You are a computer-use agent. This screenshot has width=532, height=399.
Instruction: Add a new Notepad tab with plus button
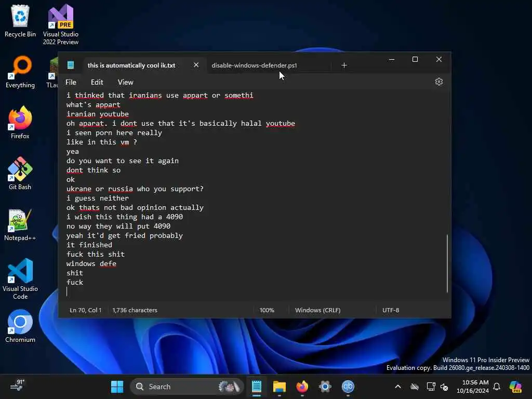click(344, 65)
